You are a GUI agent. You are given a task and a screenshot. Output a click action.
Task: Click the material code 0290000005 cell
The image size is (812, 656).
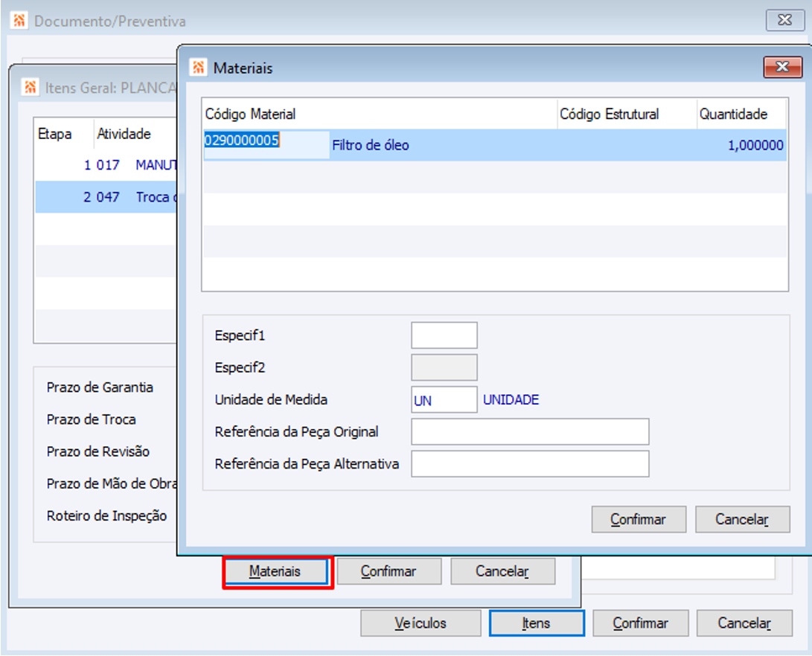click(266, 144)
